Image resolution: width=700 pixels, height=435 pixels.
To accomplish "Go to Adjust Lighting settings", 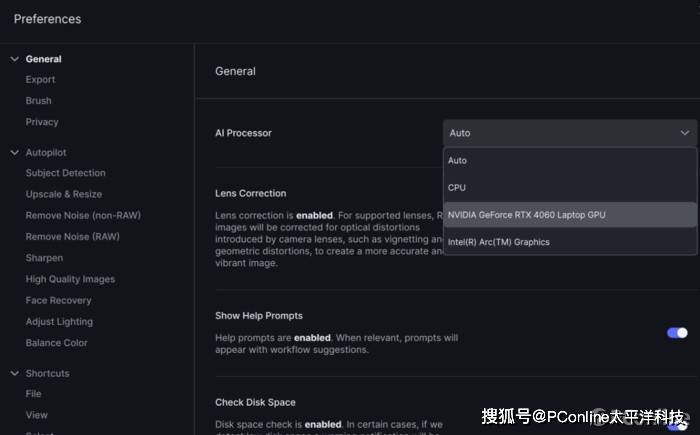I will coord(59,322).
